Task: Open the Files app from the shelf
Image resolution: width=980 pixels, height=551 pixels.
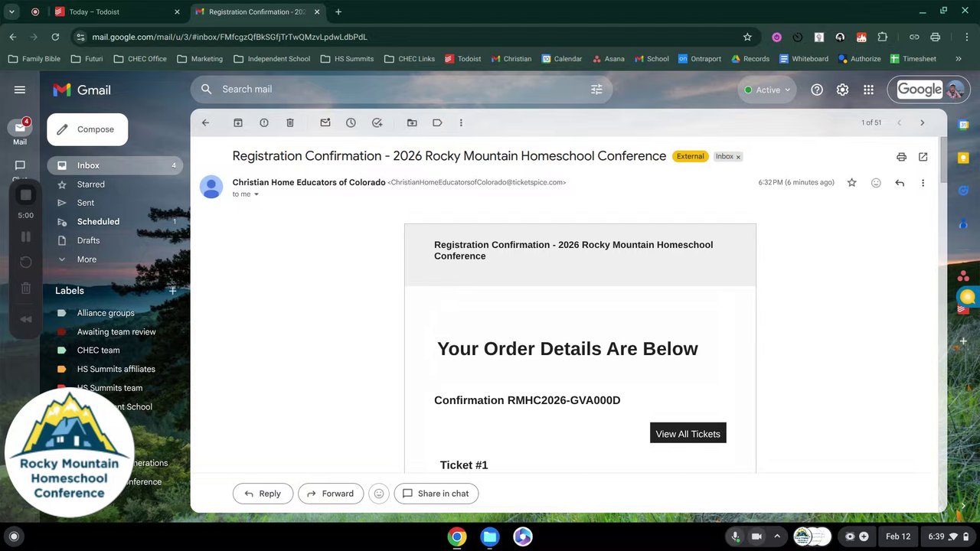Action: pos(490,536)
